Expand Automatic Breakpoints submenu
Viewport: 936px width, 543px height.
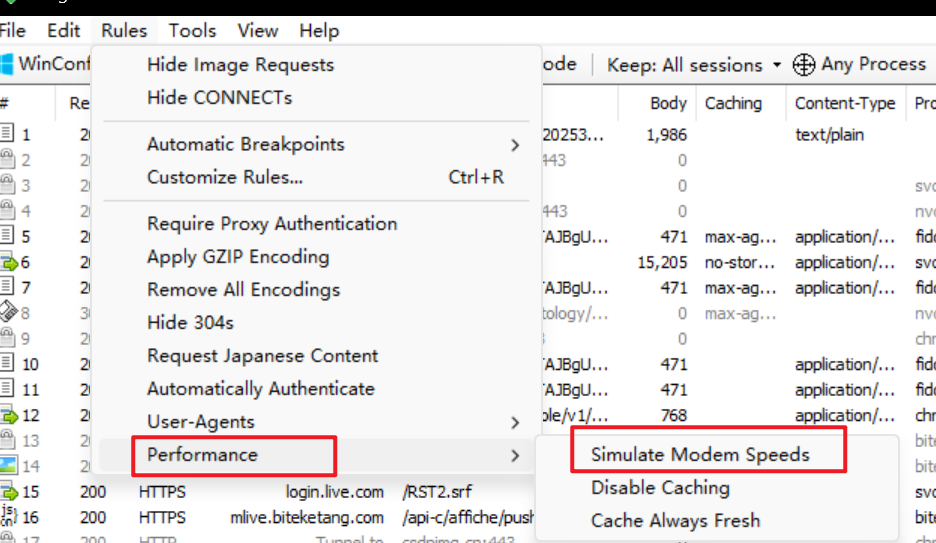point(316,144)
